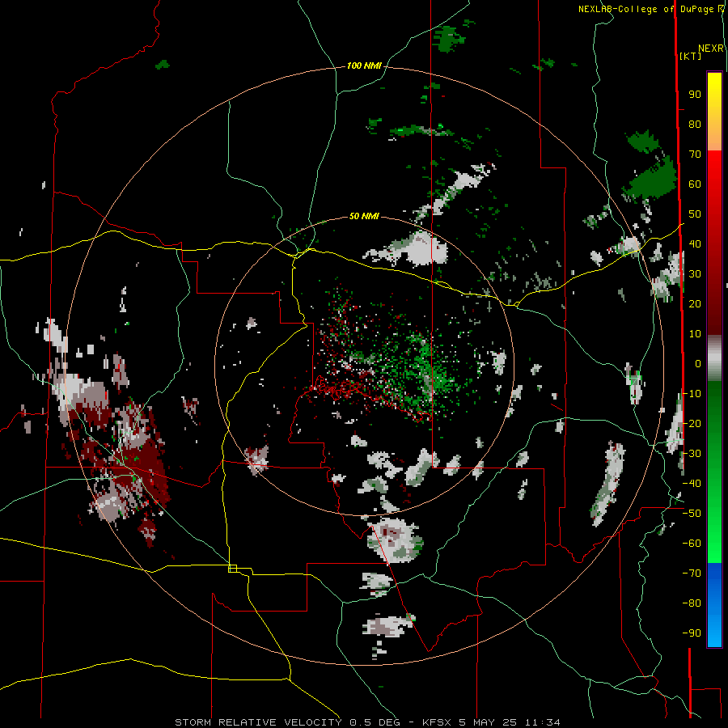Viewport: 728px width, 728px height.
Task: Click the [KT] units label
Action: pyautogui.click(x=691, y=56)
